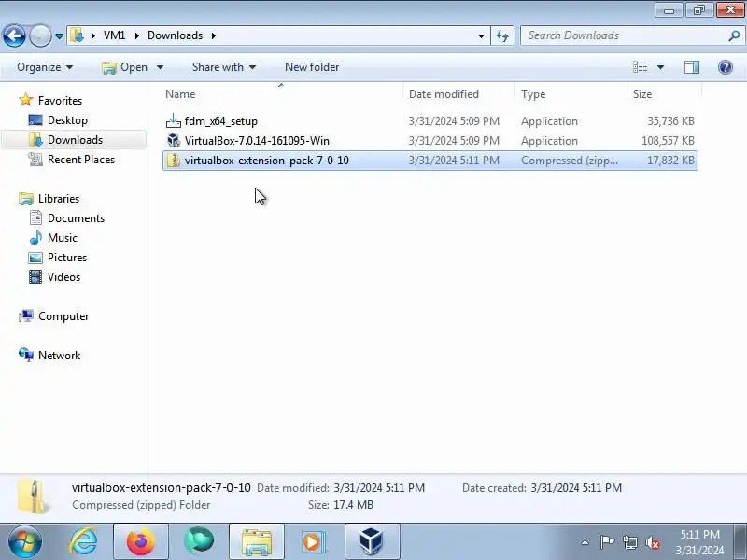Select Computer in the navigation pane
Viewport: 747px width, 560px height.
coord(63,316)
